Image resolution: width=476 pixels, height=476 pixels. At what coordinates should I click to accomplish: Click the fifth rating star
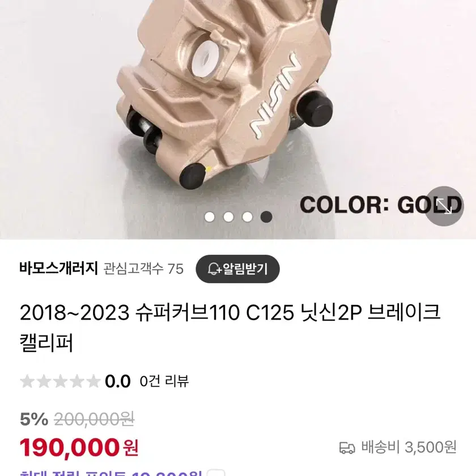coord(93,381)
